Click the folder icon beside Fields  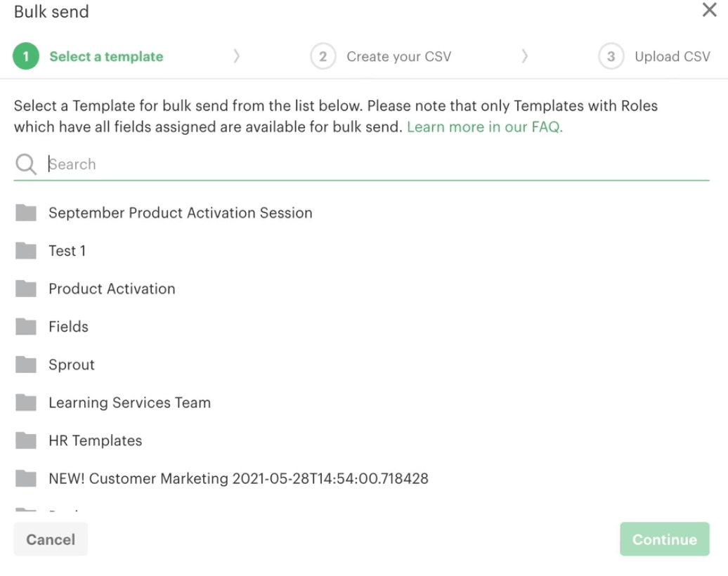(26, 327)
